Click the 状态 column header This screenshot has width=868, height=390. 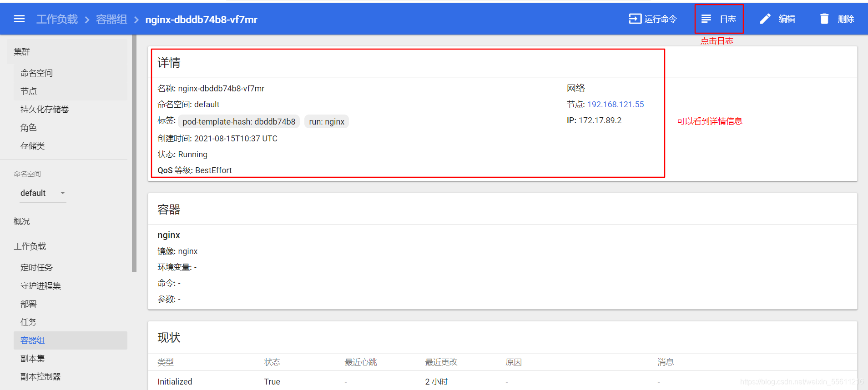coord(272,362)
